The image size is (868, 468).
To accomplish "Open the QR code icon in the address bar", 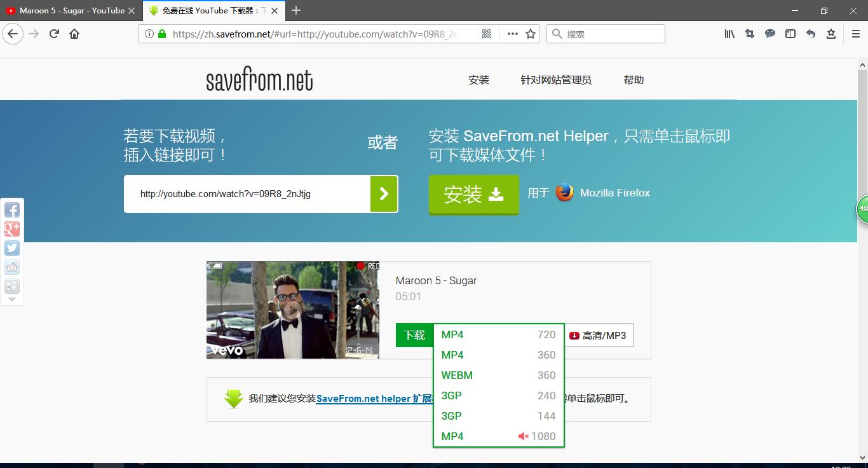I will tap(487, 34).
